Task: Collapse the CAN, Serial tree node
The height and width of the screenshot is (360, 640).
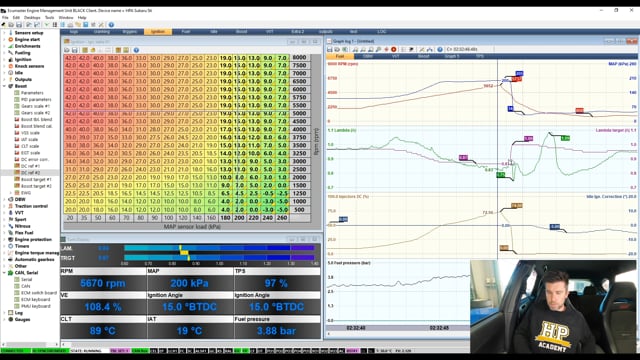Action: [4, 273]
